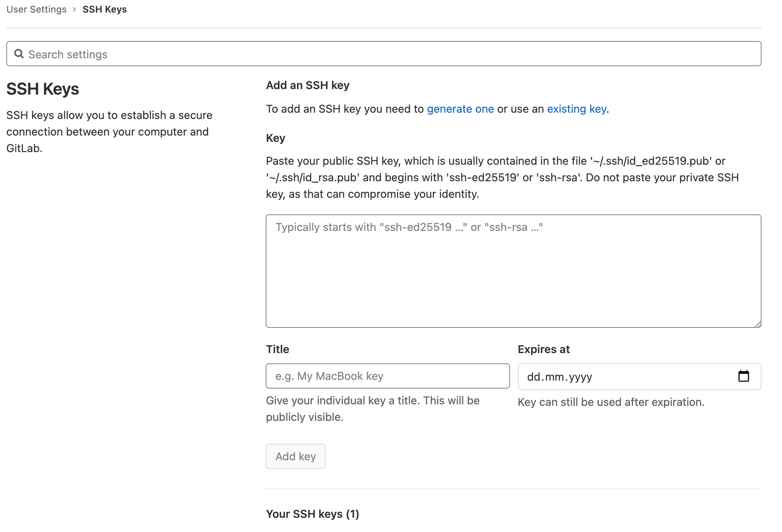Viewport: 782px width, 532px height.
Task: Click the textarea resize handle corner
Action: pos(758,324)
